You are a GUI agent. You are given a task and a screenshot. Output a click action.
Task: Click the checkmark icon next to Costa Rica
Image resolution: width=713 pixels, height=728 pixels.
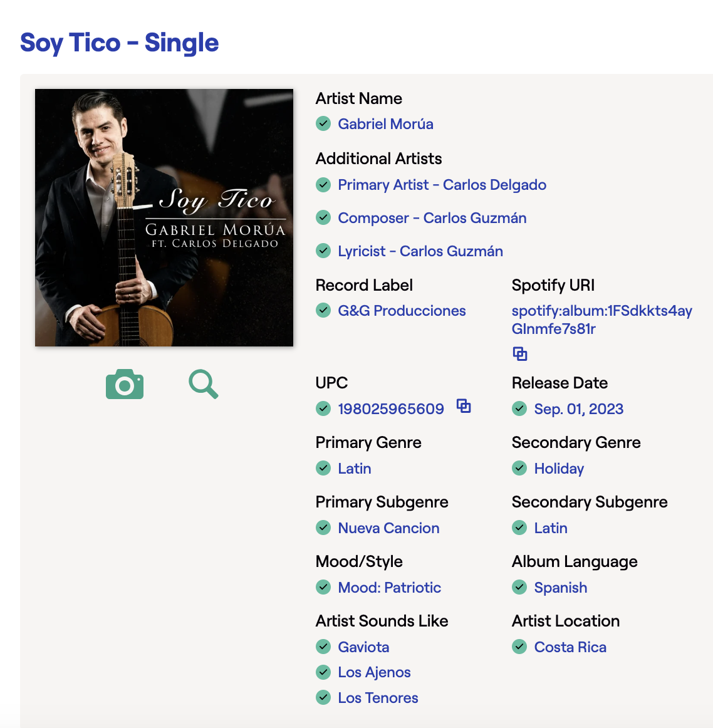coord(519,647)
